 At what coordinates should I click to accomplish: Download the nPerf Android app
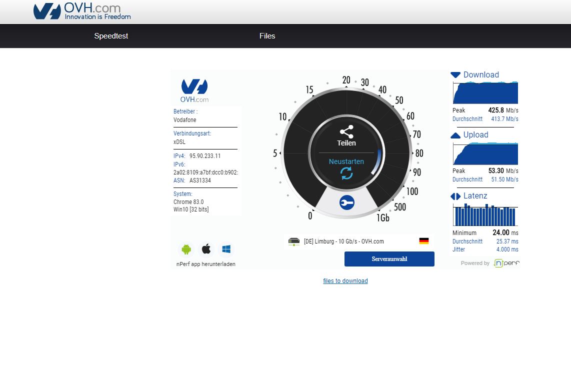pyautogui.click(x=186, y=249)
